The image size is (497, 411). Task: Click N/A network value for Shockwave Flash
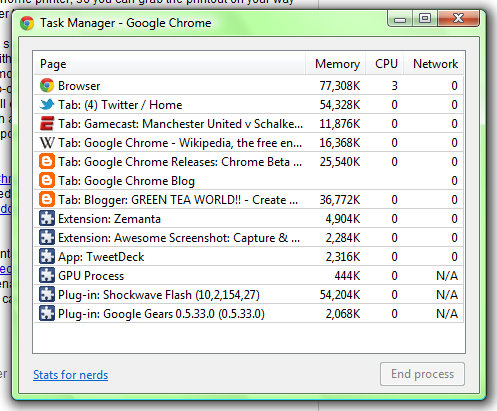447,295
